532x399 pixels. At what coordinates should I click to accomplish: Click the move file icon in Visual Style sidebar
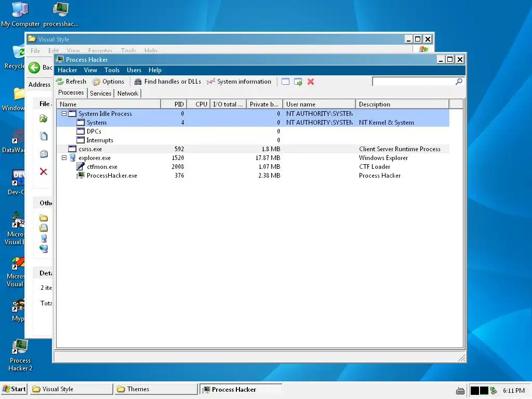coord(44,119)
